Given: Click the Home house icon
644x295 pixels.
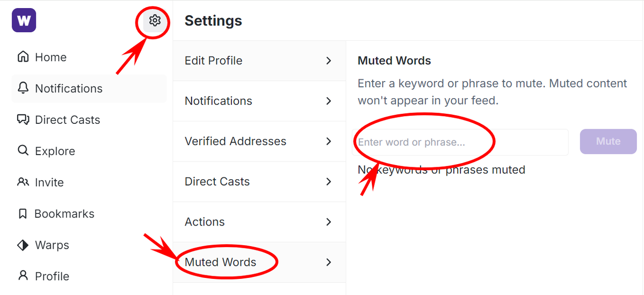Looking at the screenshot, I should [x=23, y=57].
